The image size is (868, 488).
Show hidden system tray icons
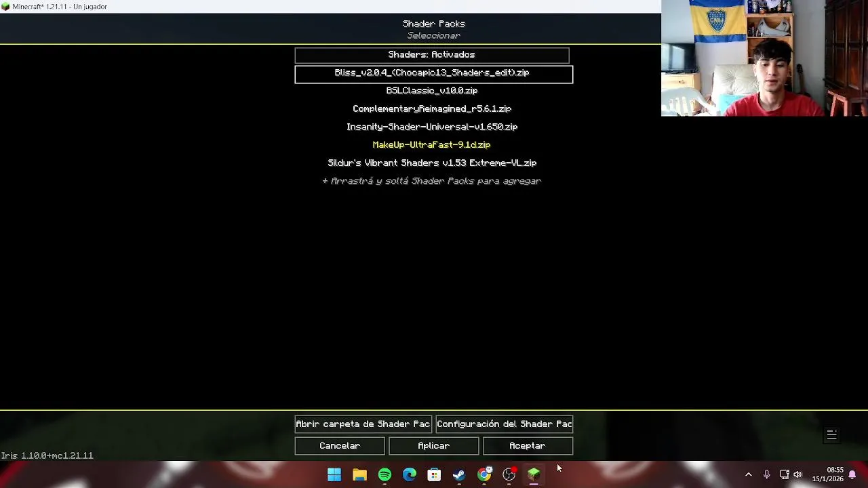click(x=749, y=475)
